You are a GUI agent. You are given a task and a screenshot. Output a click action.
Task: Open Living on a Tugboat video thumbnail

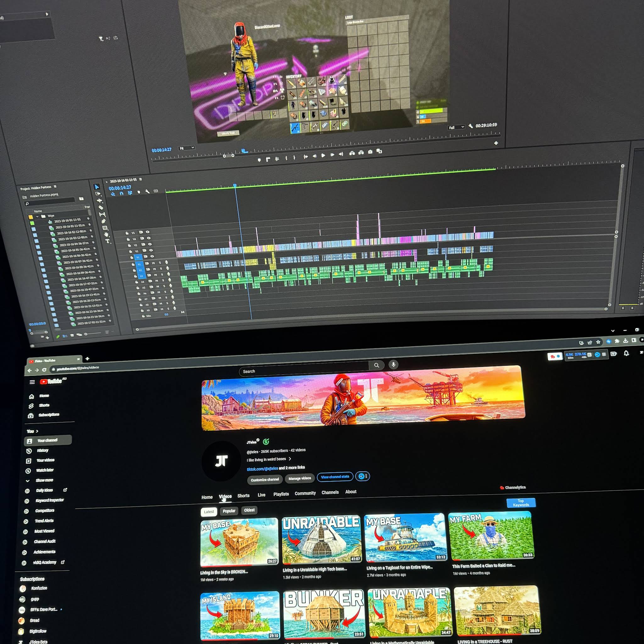point(406,537)
